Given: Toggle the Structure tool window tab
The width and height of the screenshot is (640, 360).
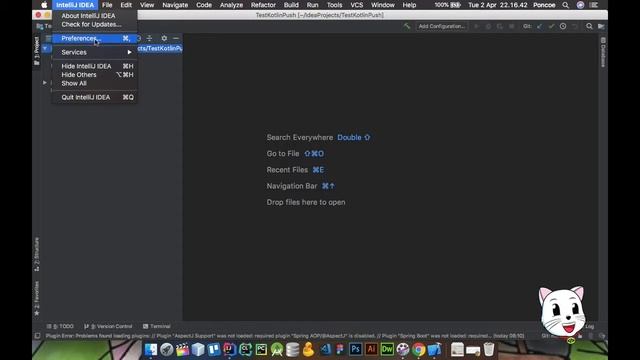Looking at the screenshot, I should [x=36, y=254].
